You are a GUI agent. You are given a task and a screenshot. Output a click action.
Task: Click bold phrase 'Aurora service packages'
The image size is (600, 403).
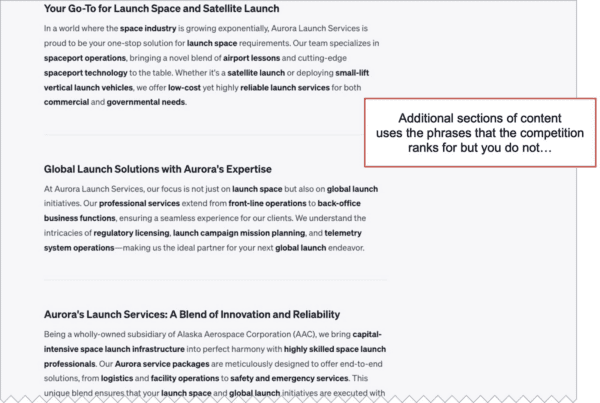[x=162, y=364]
